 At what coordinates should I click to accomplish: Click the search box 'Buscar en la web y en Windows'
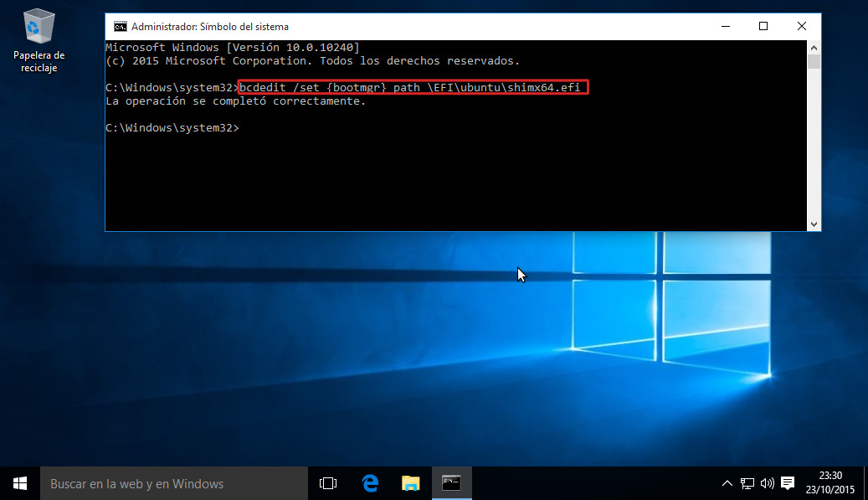point(173,483)
